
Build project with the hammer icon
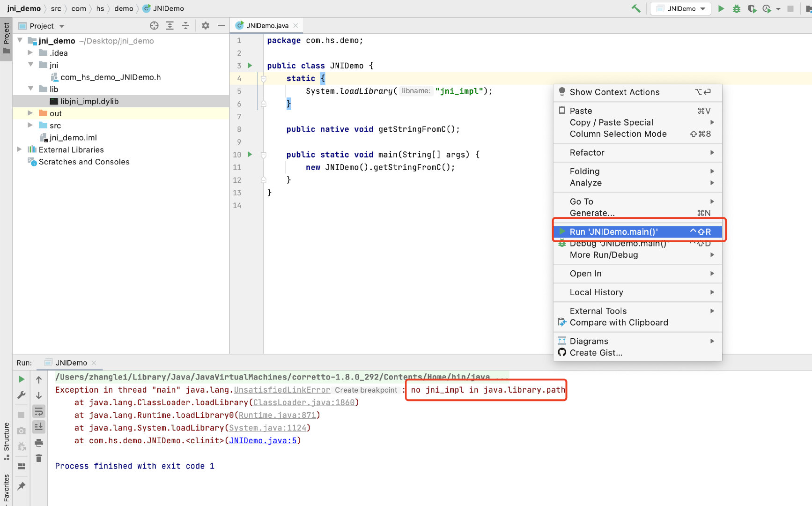(x=635, y=8)
